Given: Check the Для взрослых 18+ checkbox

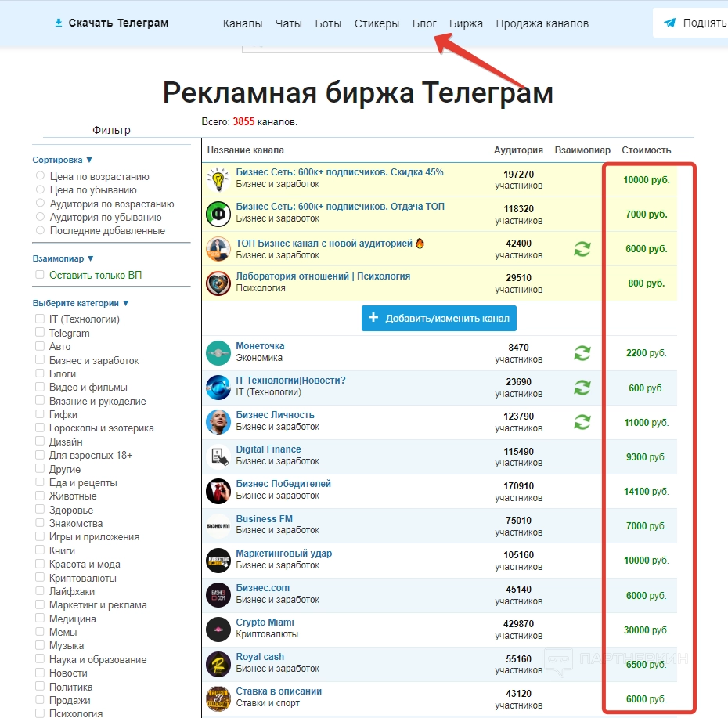Looking at the screenshot, I should pos(40,455).
